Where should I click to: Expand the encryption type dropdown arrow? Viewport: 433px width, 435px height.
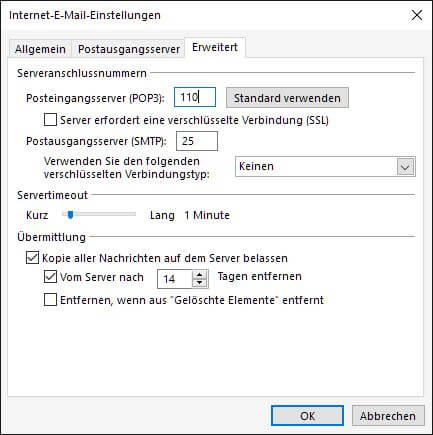point(405,166)
